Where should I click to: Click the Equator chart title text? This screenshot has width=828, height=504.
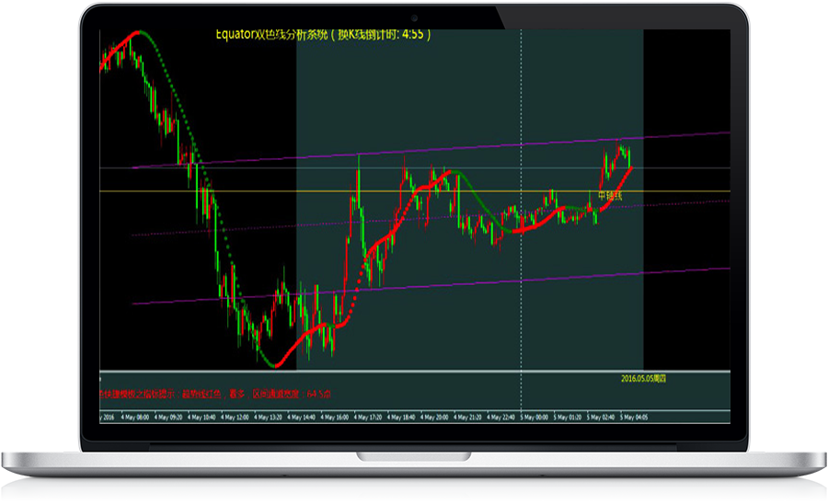click(x=322, y=35)
